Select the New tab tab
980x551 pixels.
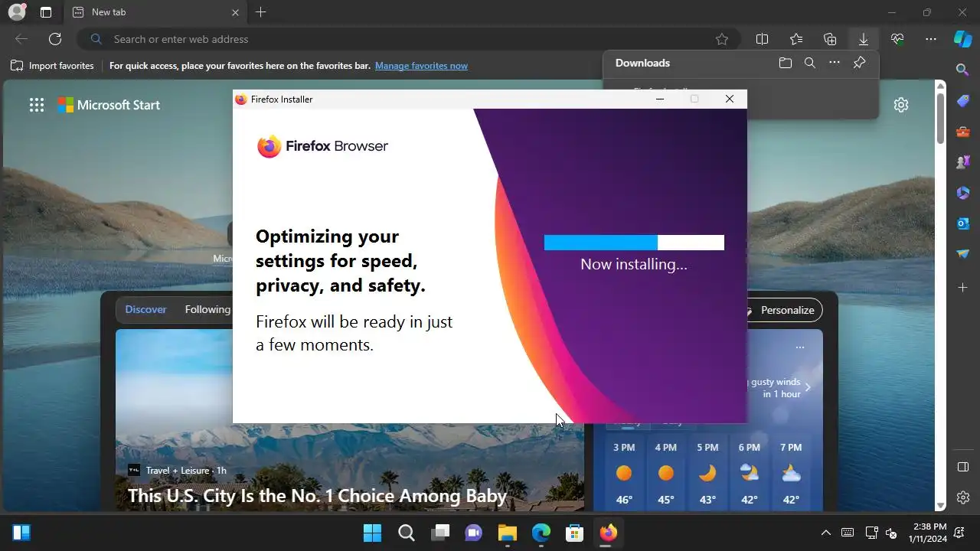click(155, 12)
